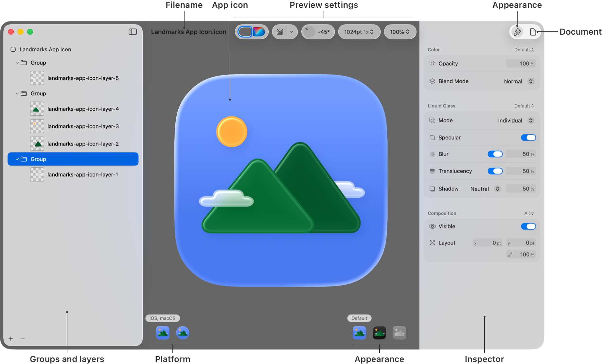Select landmarks-app-icon-layer-1 in the sidebar
The height and width of the screenshot is (364, 602).
pyautogui.click(x=73, y=174)
